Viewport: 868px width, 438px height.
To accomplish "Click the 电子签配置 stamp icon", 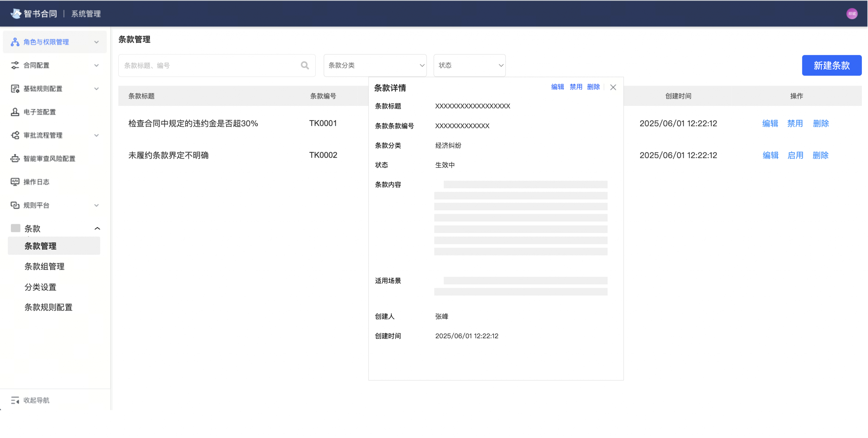I will click(15, 112).
